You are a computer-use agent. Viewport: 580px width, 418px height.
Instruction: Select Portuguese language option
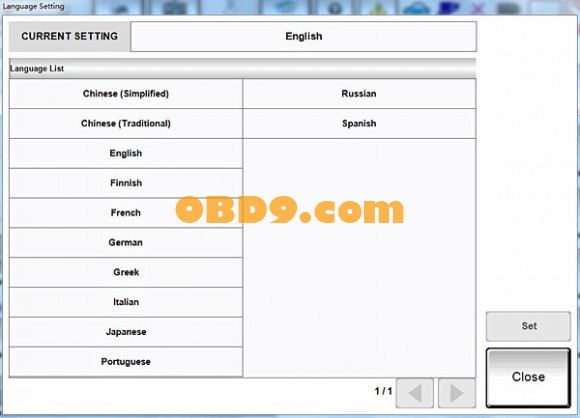(x=126, y=362)
